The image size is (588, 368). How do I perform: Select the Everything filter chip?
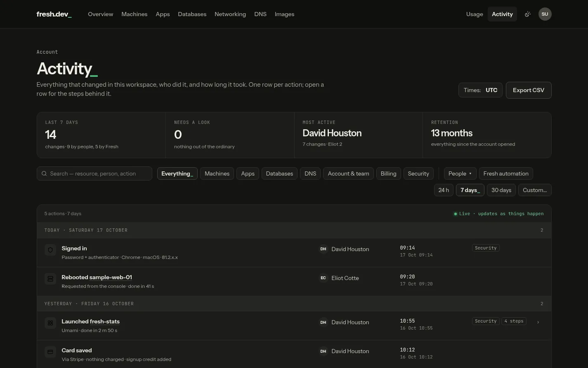177,173
